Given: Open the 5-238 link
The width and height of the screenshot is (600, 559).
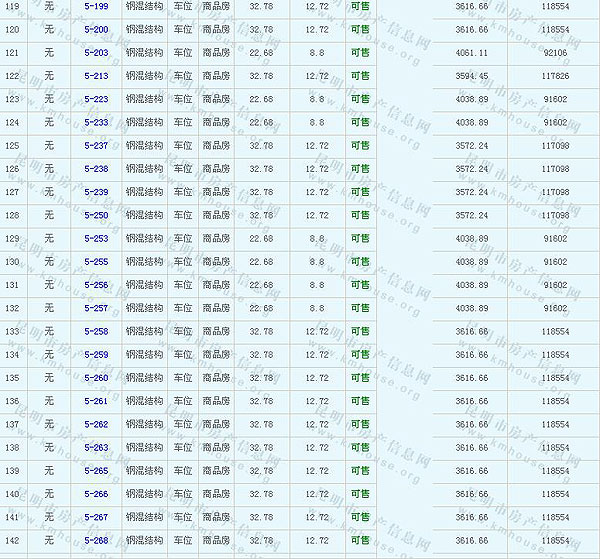Looking at the screenshot, I should [96, 168].
